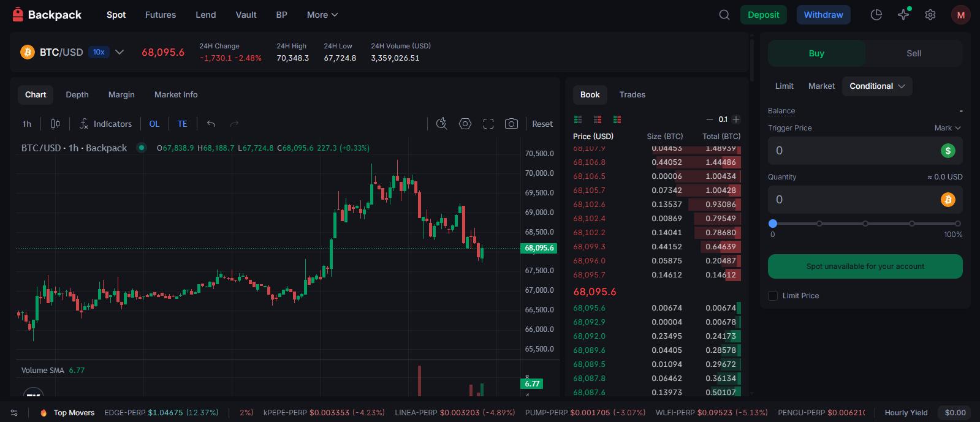
Task: Take chart snapshot with camera icon
Action: [511, 124]
